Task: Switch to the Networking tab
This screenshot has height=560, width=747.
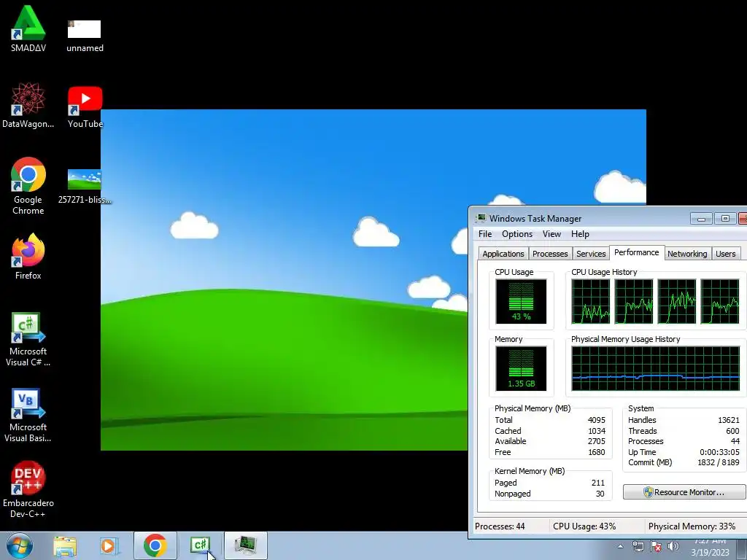Action: click(687, 254)
